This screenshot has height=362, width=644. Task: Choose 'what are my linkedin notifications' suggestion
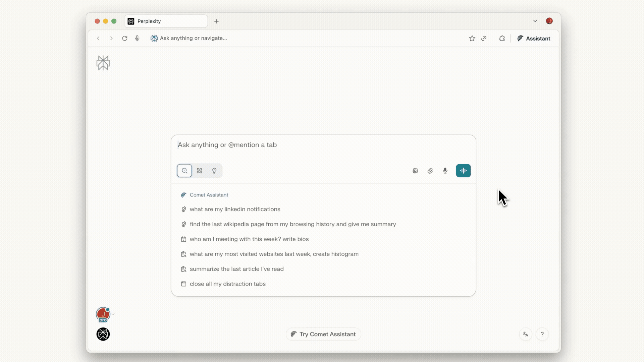pyautogui.click(x=235, y=209)
